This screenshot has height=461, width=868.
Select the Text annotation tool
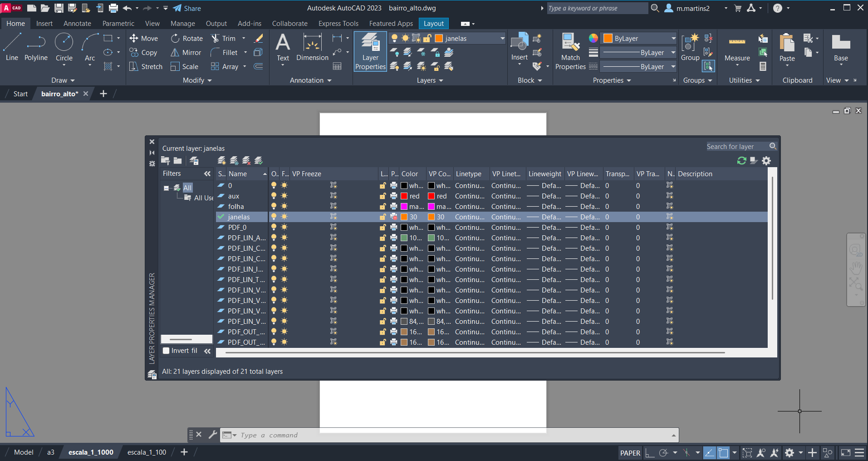click(x=283, y=48)
